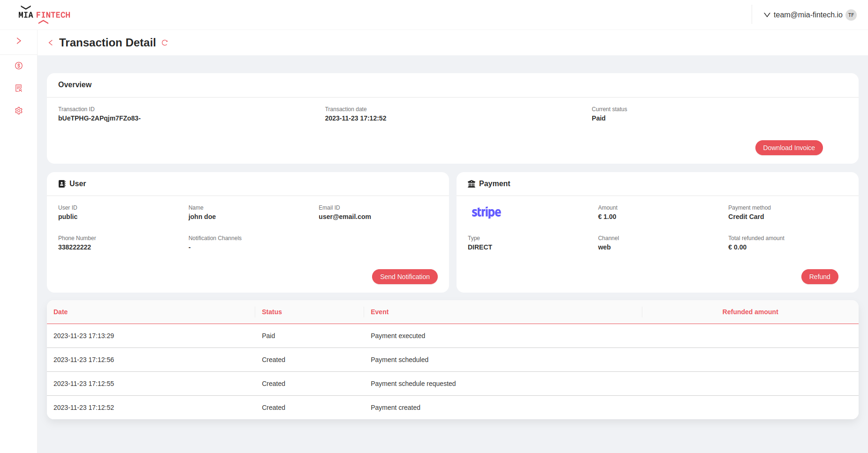
Task: Open the document report section in sidebar
Action: pos(19,88)
